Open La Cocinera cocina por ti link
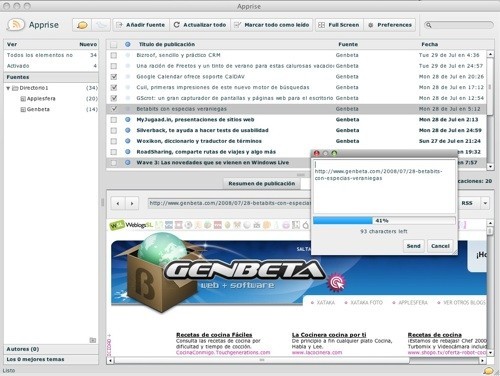 [329, 335]
